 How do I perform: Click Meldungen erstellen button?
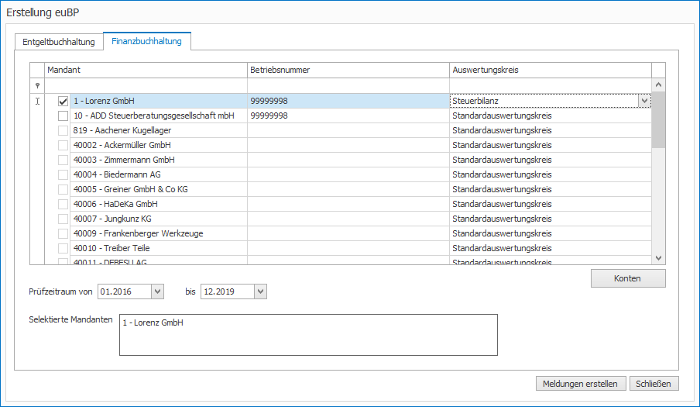click(x=580, y=384)
